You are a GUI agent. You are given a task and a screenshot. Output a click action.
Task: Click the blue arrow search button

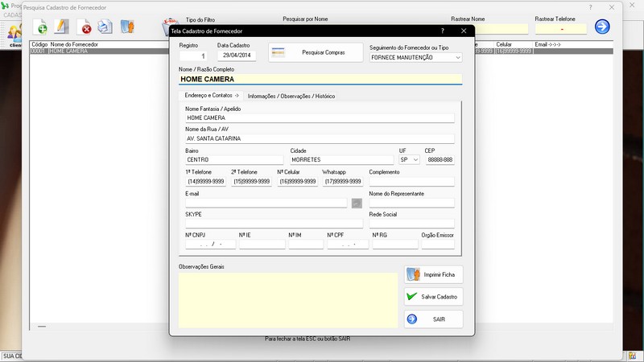tap(602, 27)
